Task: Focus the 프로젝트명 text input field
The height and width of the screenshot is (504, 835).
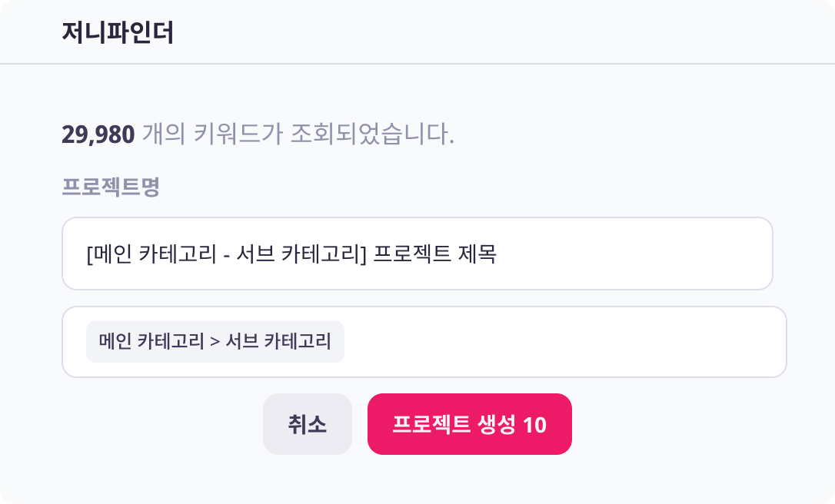Action: click(x=417, y=254)
